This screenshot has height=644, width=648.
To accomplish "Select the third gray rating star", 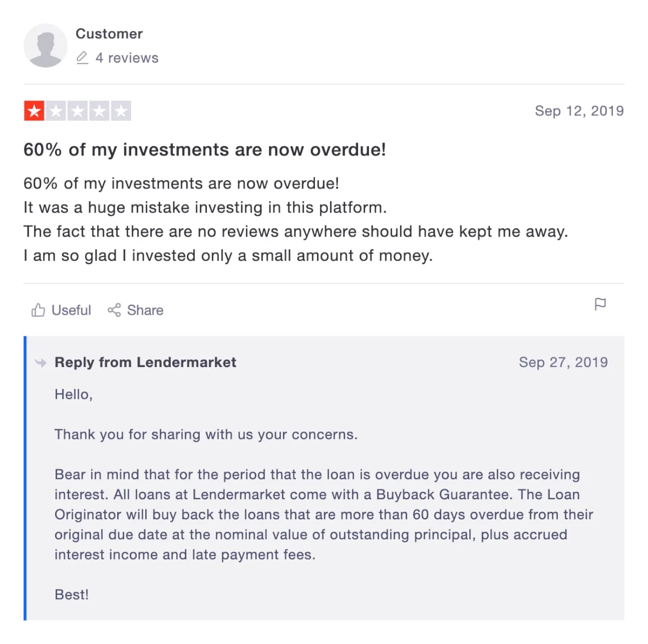I will pyautogui.click(x=77, y=111).
